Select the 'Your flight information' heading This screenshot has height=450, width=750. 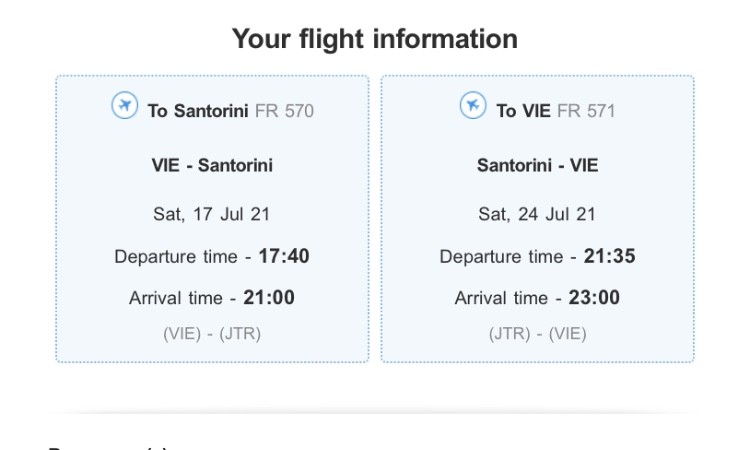point(375,39)
